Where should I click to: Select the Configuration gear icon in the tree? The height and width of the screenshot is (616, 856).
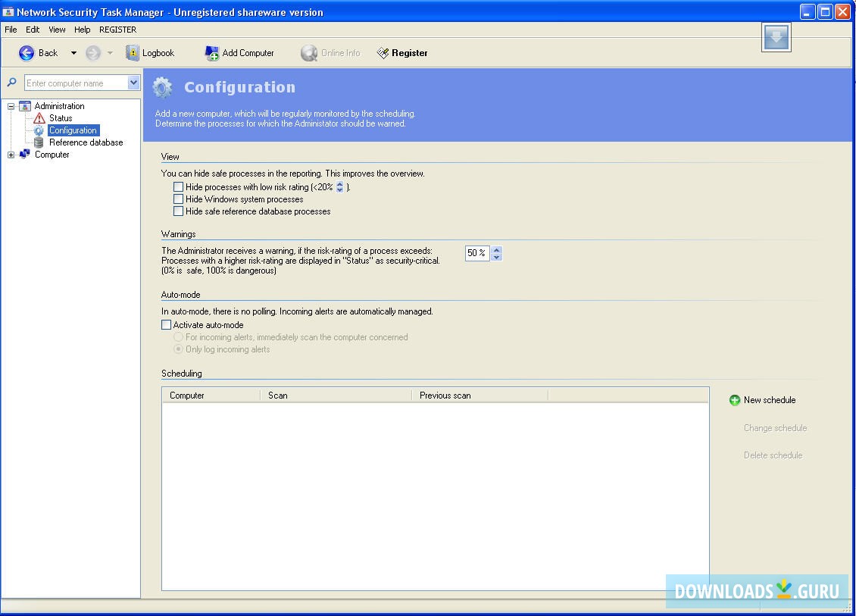click(39, 130)
